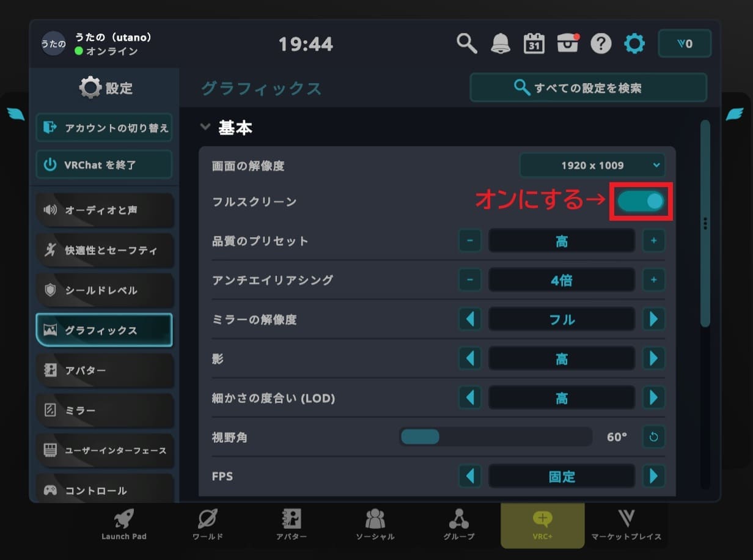This screenshot has width=753, height=560.
Task: Open the search magnifier icon in header
Action: [467, 43]
